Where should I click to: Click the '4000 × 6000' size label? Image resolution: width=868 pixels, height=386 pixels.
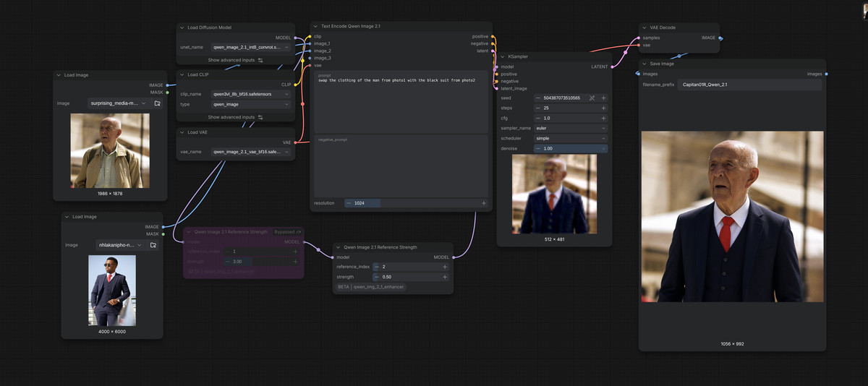tap(112, 331)
